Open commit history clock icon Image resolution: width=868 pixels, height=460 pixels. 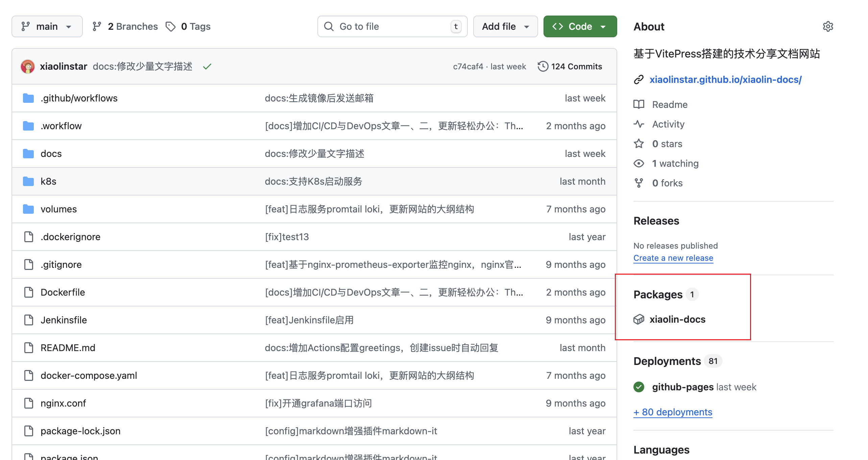pos(542,66)
